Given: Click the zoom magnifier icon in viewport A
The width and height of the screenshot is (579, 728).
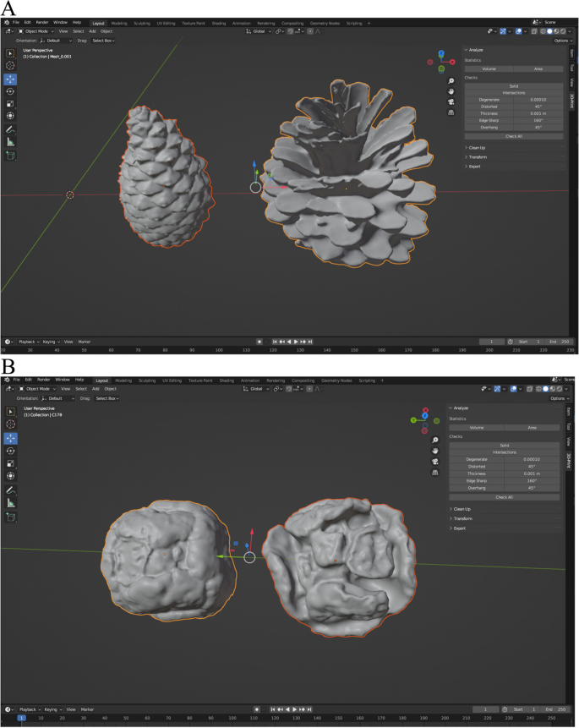Looking at the screenshot, I should pyautogui.click(x=451, y=80).
